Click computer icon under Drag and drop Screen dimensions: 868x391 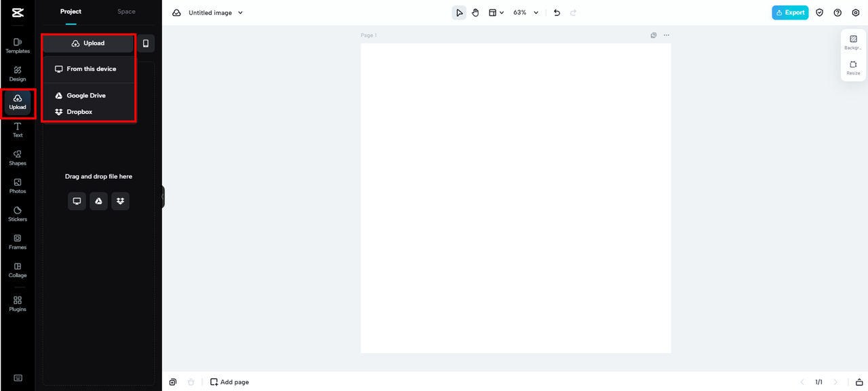tap(77, 201)
